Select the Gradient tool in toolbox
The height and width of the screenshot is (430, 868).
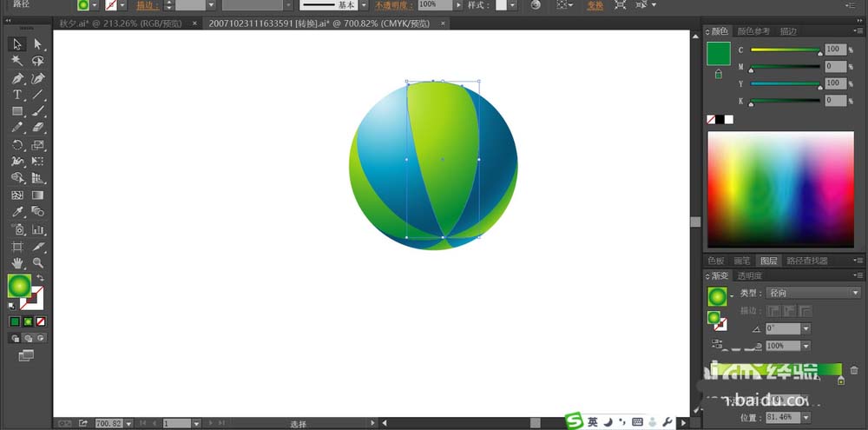coord(37,195)
